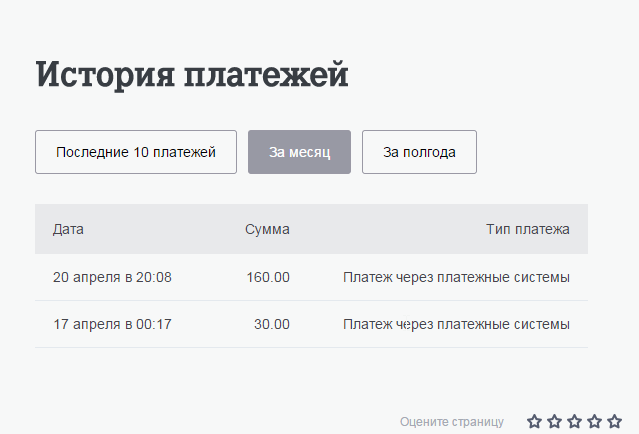Click the 'Тип платежа' column header
Screen dimensions: 639x434
coord(528,229)
